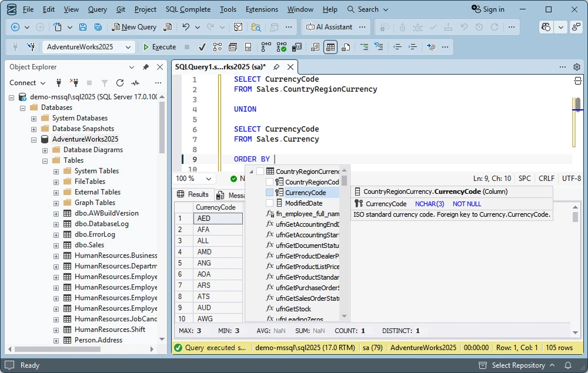This screenshot has height=373, width=588.
Task: Pin the Object Explorer panel
Action: coord(145,67)
